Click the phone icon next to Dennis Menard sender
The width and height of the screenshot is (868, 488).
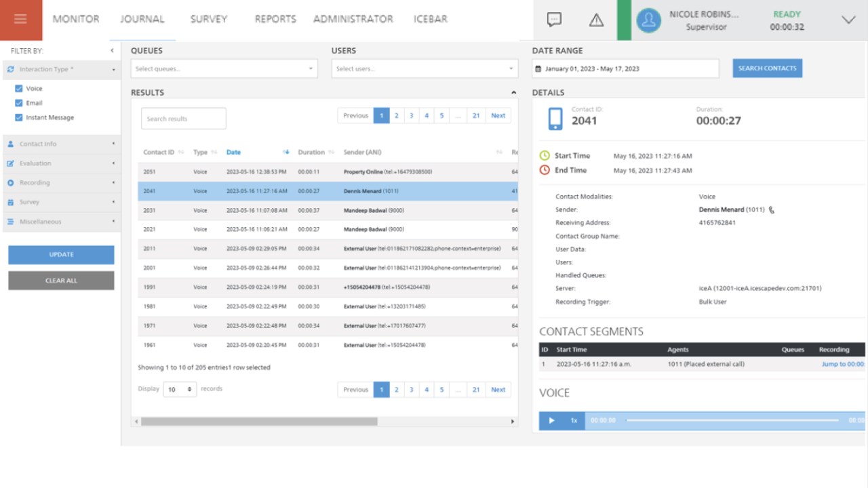(x=772, y=210)
